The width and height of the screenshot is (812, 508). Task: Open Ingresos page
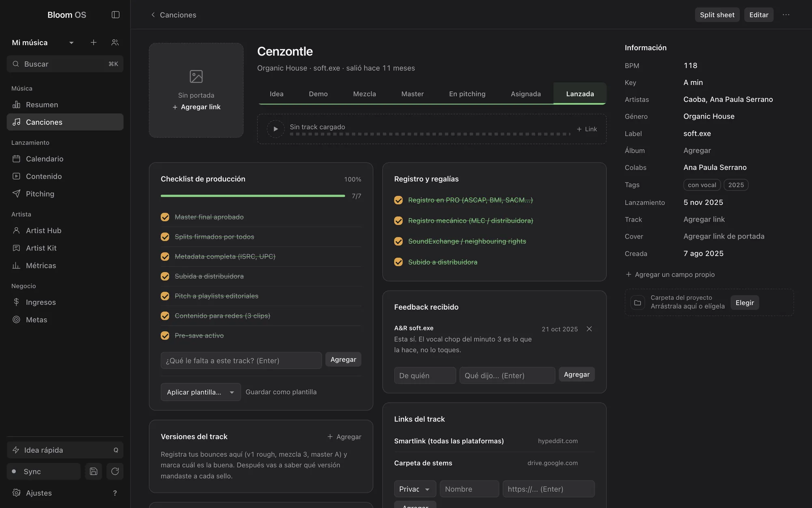point(65,302)
